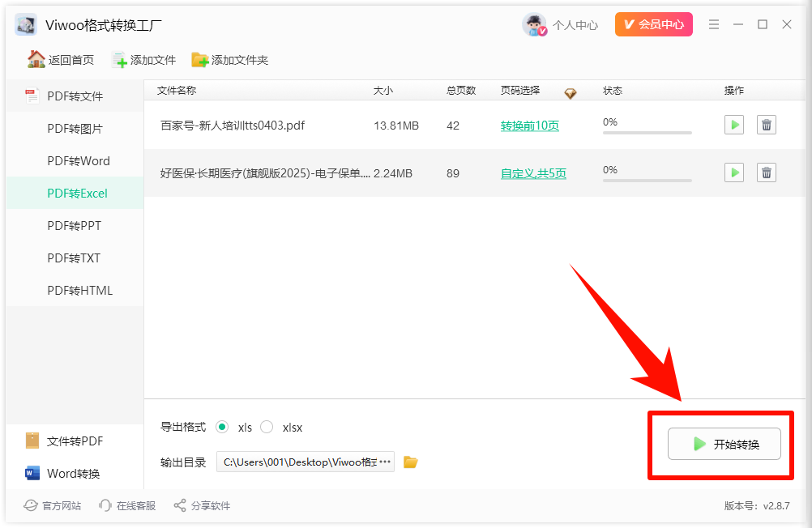Open 官方网站 official website link

coord(53,506)
